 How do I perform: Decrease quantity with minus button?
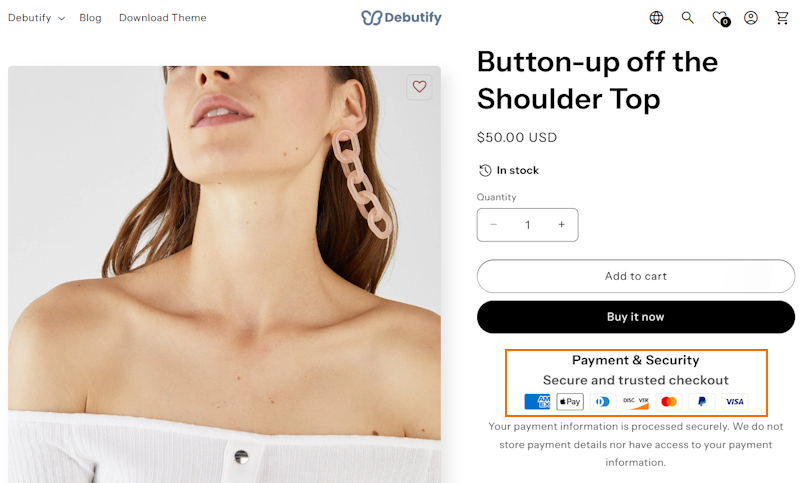click(493, 224)
